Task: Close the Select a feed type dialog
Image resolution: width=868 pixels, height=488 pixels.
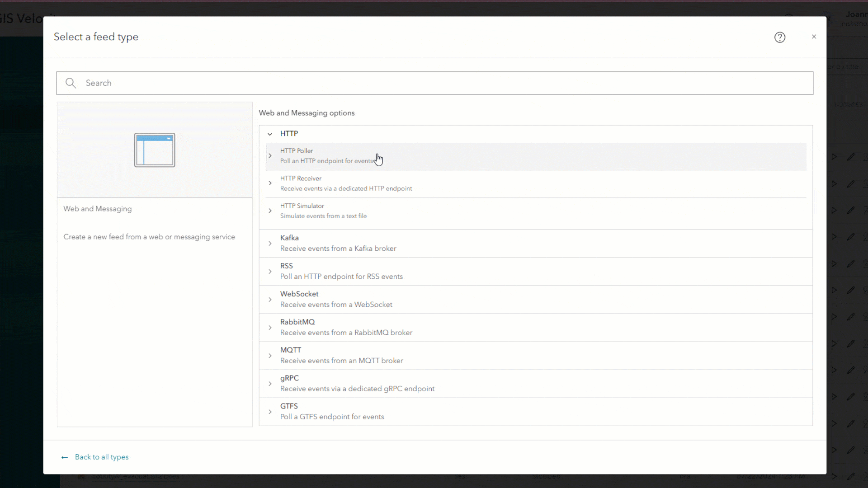Action: click(814, 37)
